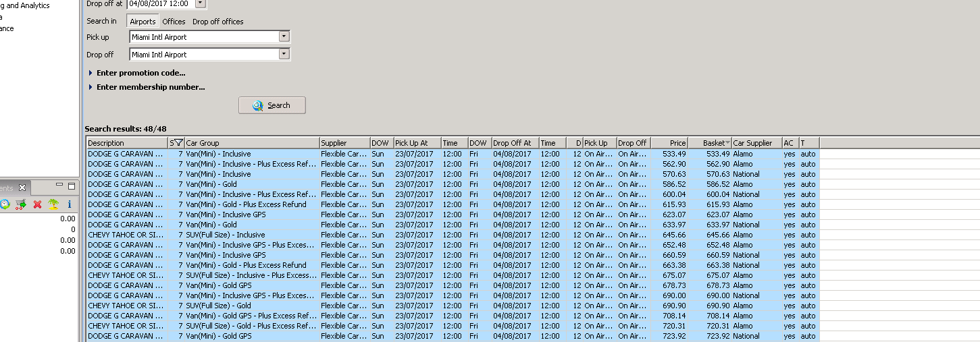Screen dimensions: 980x342
Task: Click the Search button label
Action: click(x=279, y=105)
